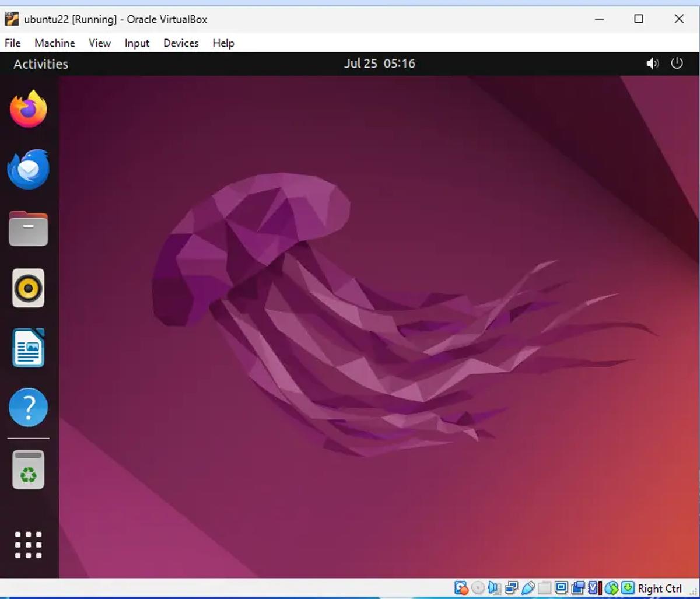Image resolution: width=700 pixels, height=599 pixels.
Task: Launch Rhythmbox music player from dock
Action: pos(28,288)
